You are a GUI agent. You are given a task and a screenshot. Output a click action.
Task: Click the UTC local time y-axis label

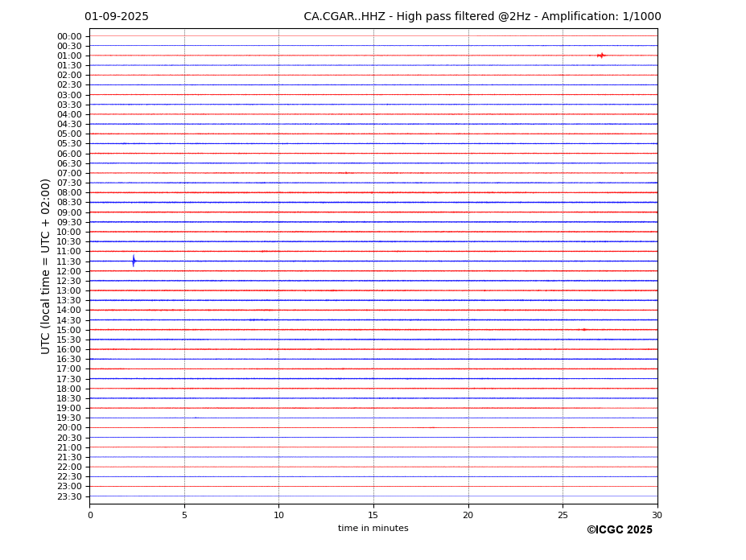[x=45, y=266]
